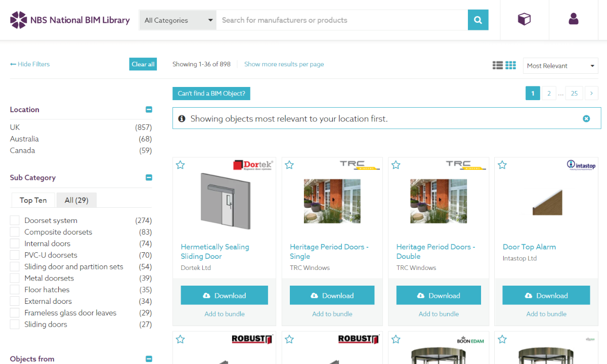Download Heritage Period Doors - Double
Image resolution: width=607 pixels, height=364 pixels.
coord(439,295)
